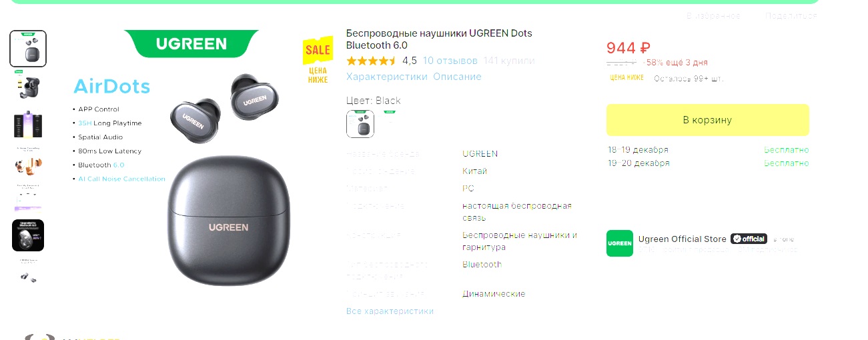Click the SALE badge icon

(x=318, y=51)
